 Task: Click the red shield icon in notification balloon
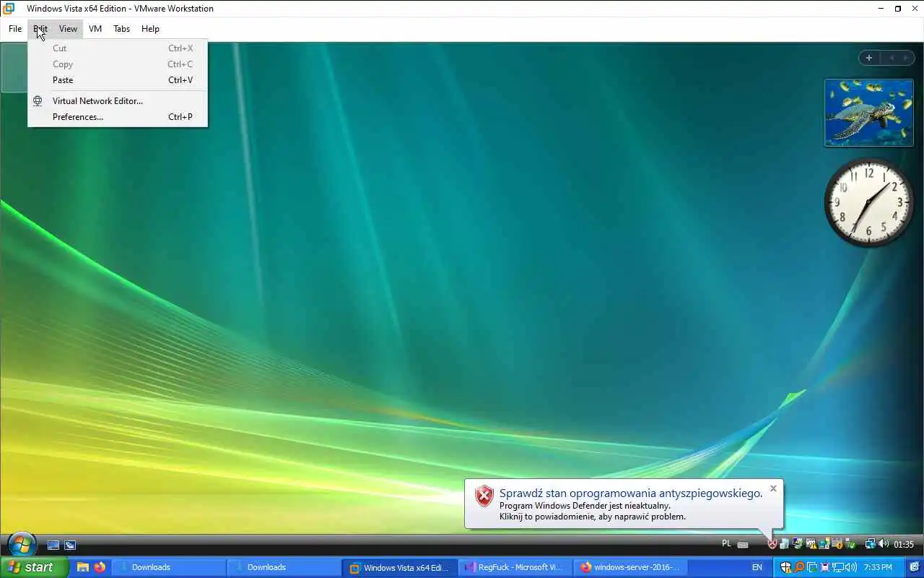[484, 496]
